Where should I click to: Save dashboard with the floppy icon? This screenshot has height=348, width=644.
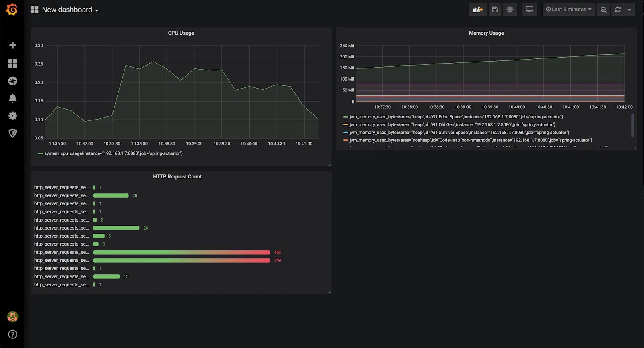pos(495,10)
